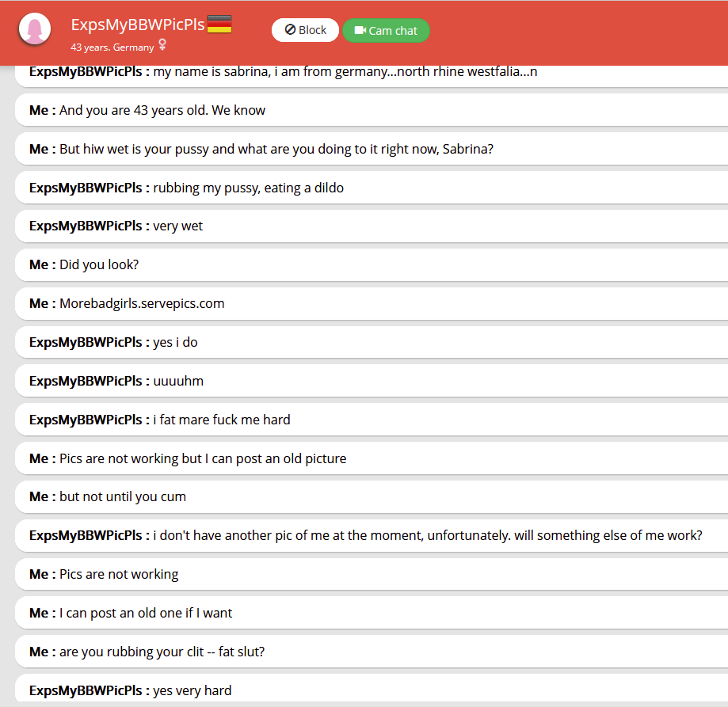Select the "don't have another pic" message
728x707 pixels.
(x=427, y=535)
